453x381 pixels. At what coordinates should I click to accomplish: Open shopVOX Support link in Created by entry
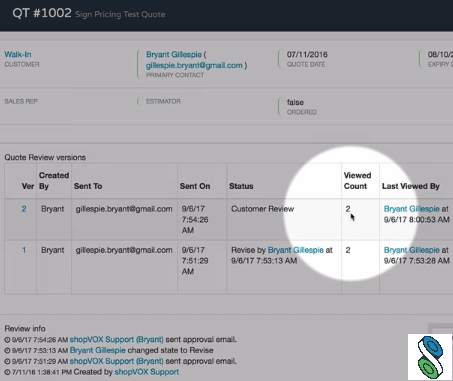click(147, 372)
